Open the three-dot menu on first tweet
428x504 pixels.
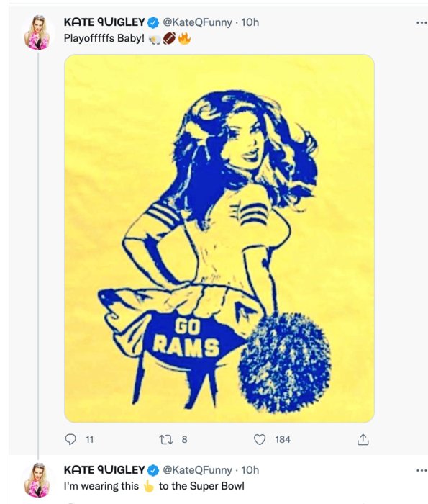click(422, 22)
